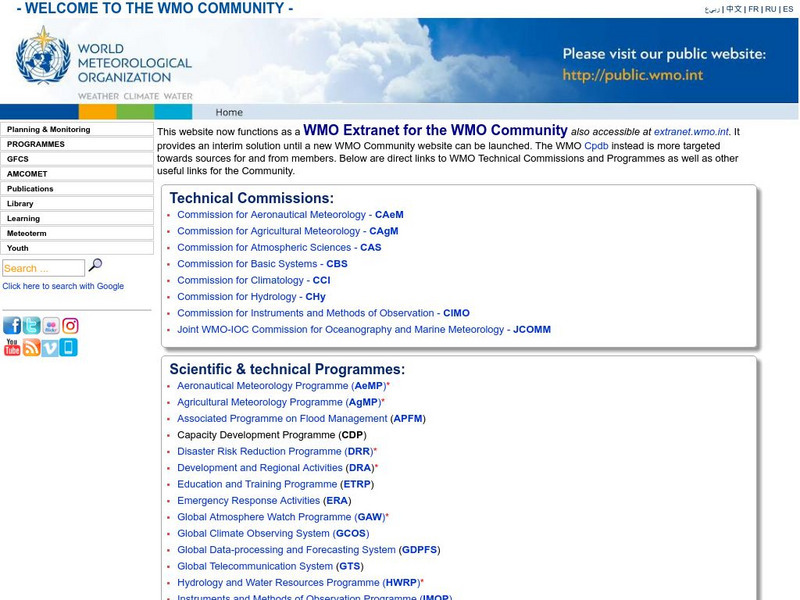Switch to the Home tab
This screenshot has width=800, height=600.
pos(228,112)
